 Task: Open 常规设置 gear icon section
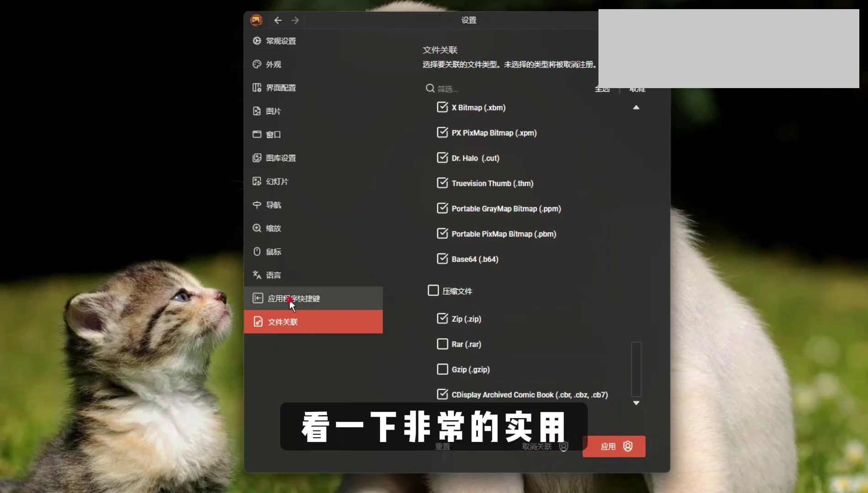pyautogui.click(x=257, y=41)
